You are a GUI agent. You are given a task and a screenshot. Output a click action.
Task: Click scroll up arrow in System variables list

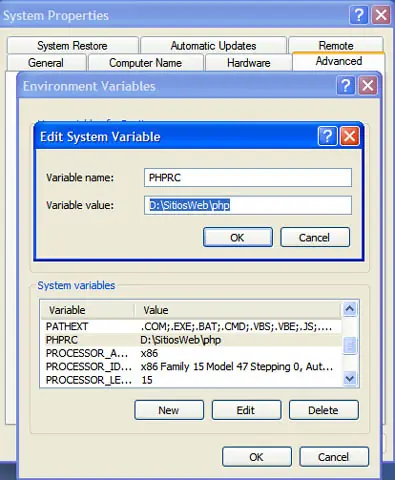(x=350, y=309)
